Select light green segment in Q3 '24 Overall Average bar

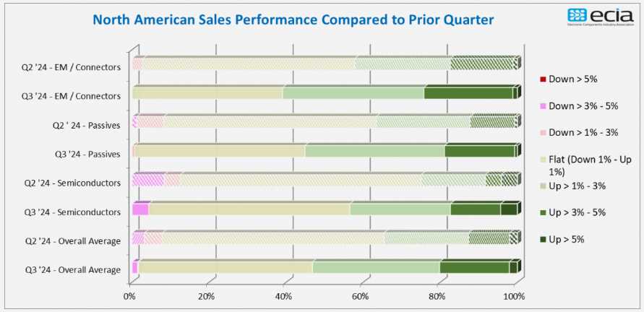pos(376,267)
